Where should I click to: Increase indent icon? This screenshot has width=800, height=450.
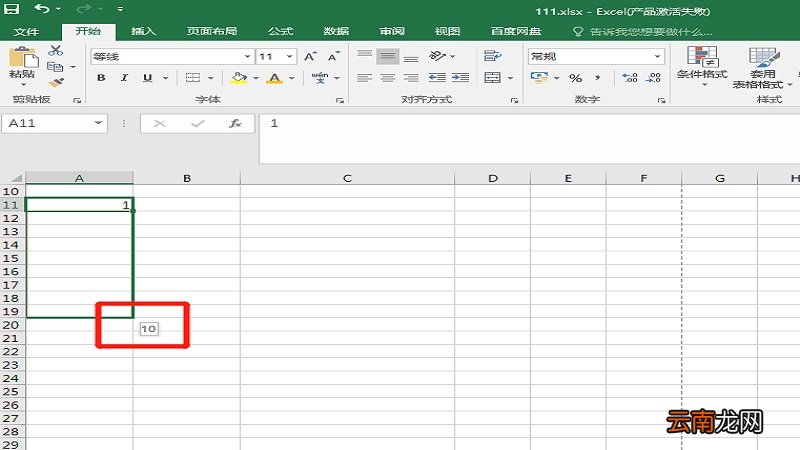click(x=460, y=78)
